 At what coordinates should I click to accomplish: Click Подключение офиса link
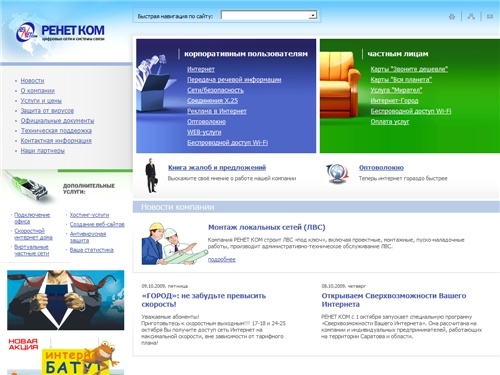pyautogui.click(x=32, y=218)
